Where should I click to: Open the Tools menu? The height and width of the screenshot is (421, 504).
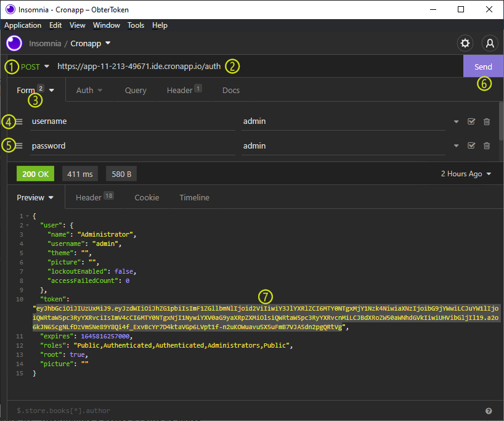pos(136,25)
